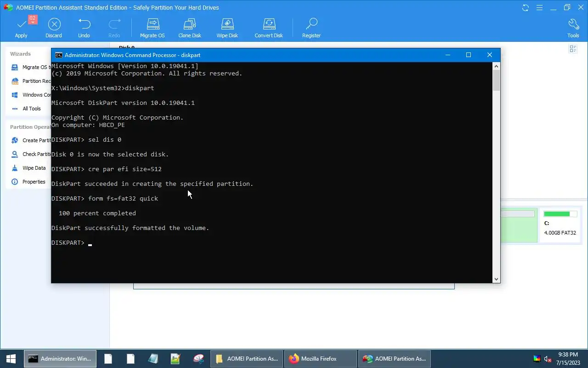Screen dimensions: 588x368
Task: Close the diskpart command prompt window
Action: coord(490,55)
